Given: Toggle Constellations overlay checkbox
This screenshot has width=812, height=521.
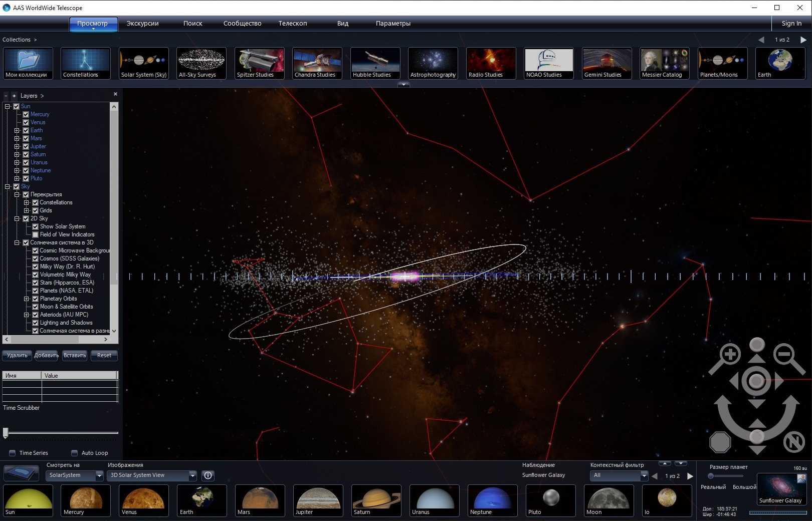Looking at the screenshot, I should (x=35, y=202).
